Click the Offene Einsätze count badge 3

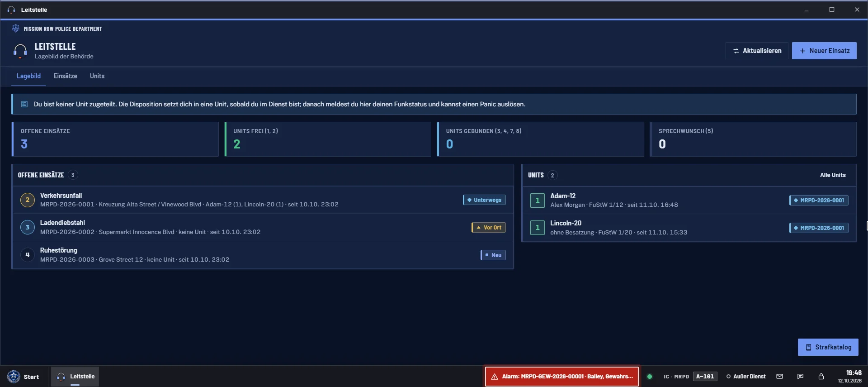pos(73,175)
